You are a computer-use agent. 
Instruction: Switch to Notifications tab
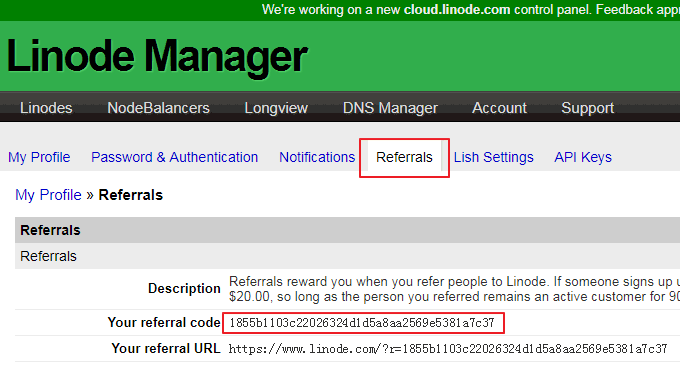317,157
